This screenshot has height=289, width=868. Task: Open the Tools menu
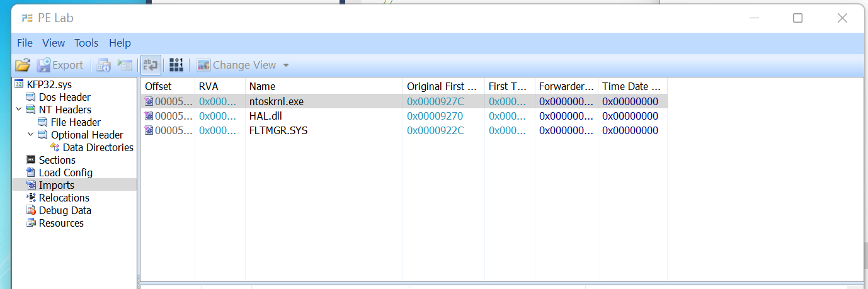(86, 43)
